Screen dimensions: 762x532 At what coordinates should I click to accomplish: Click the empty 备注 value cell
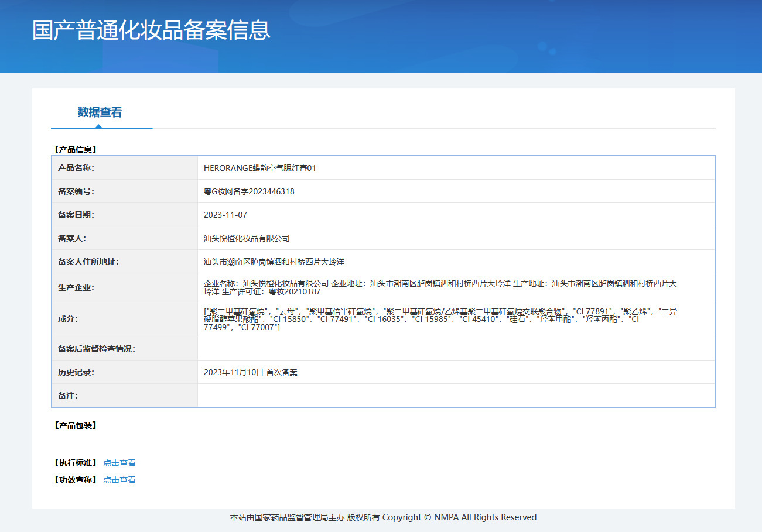(456, 396)
